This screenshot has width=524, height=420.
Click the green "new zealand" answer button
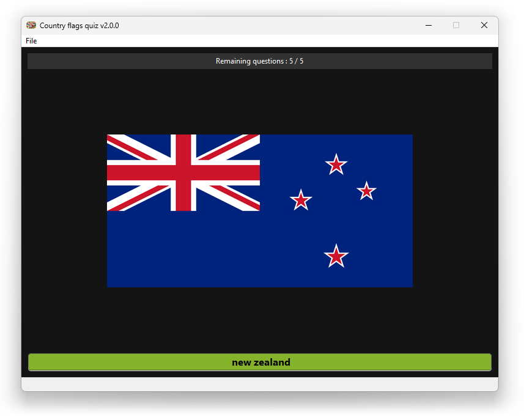[x=260, y=362]
